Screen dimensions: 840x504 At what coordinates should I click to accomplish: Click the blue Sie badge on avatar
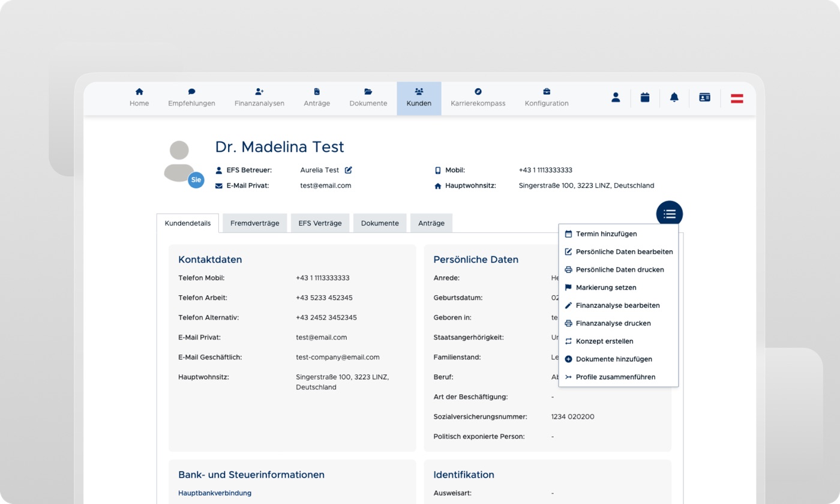coord(196,180)
